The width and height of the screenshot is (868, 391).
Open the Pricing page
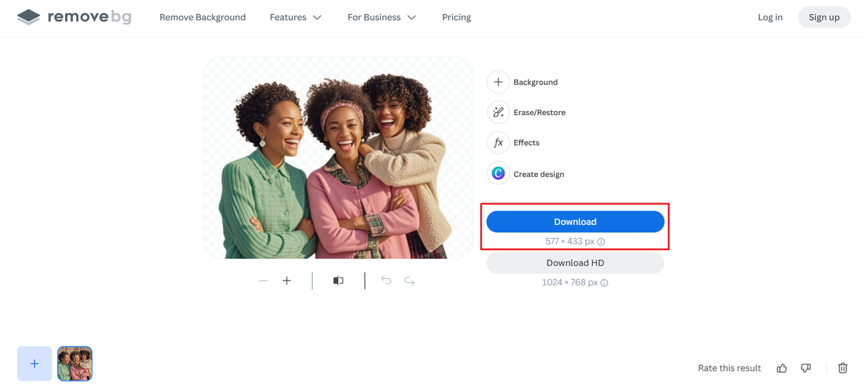(x=456, y=17)
